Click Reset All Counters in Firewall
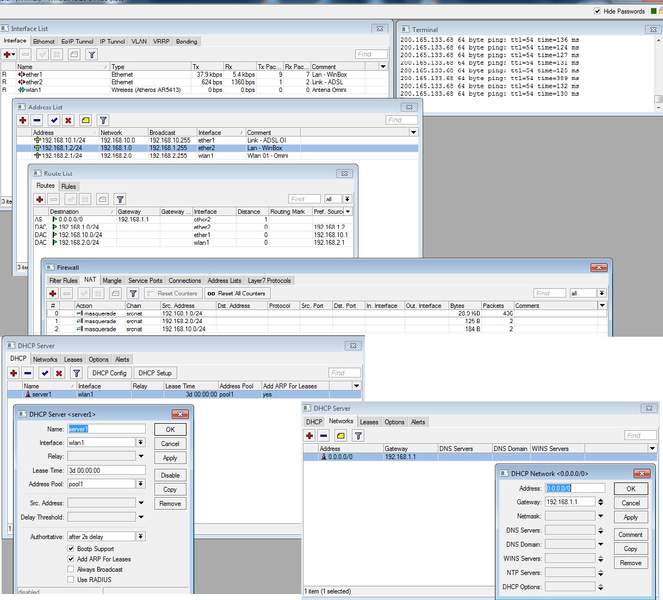 [237, 293]
